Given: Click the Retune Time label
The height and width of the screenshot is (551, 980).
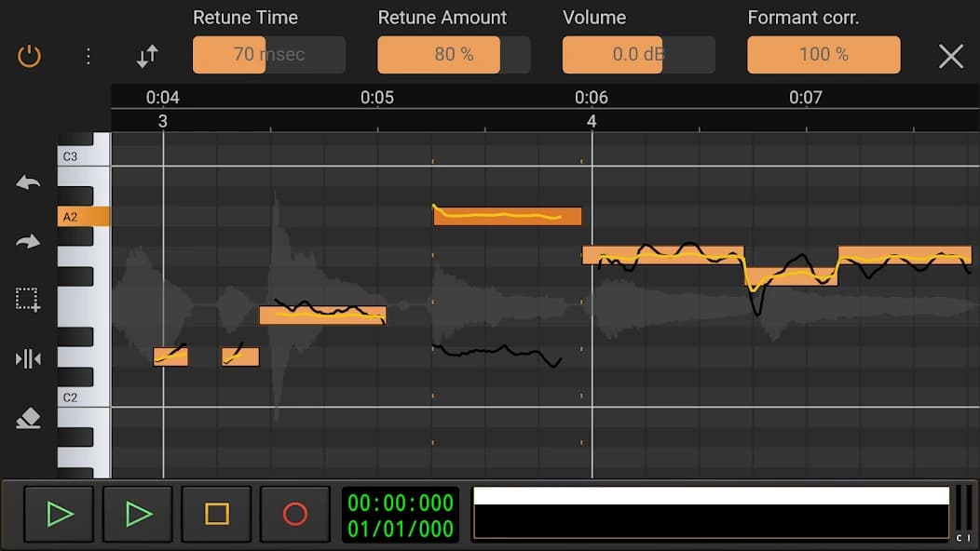Looking at the screenshot, I should coord(245,17).
